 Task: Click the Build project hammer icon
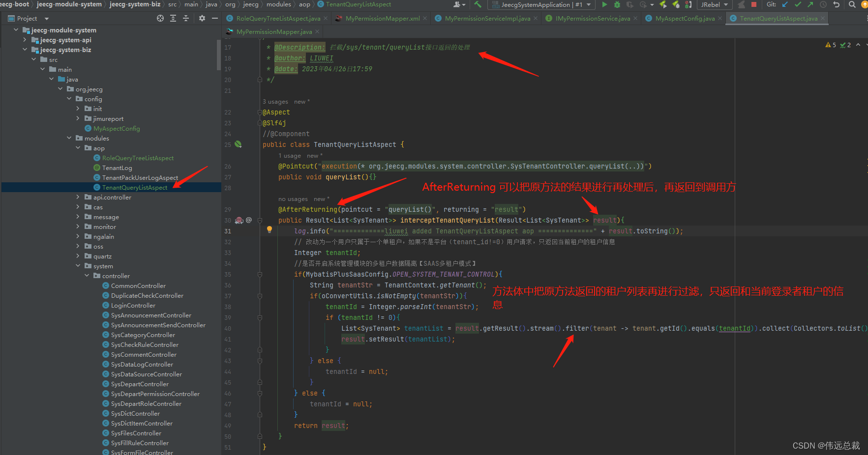click(x=478, y=4)
